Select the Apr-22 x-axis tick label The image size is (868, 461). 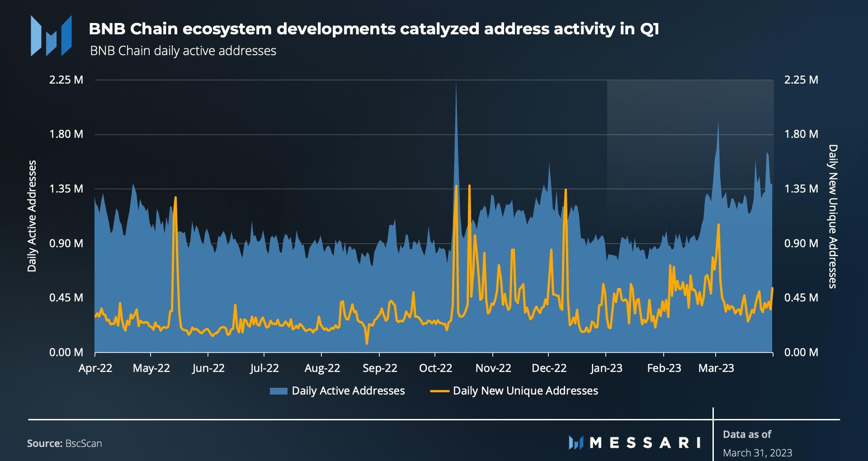coord(95,368)
